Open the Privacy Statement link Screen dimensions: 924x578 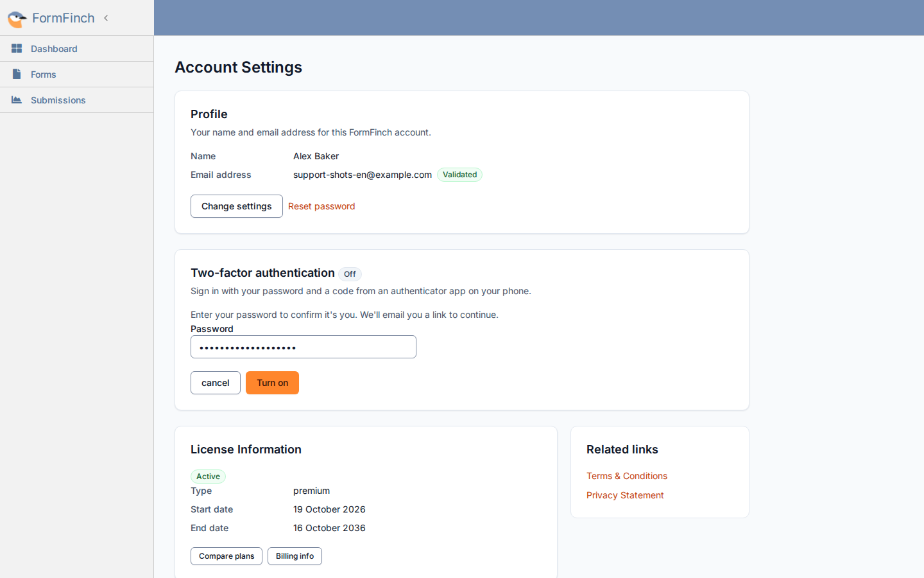625,495
